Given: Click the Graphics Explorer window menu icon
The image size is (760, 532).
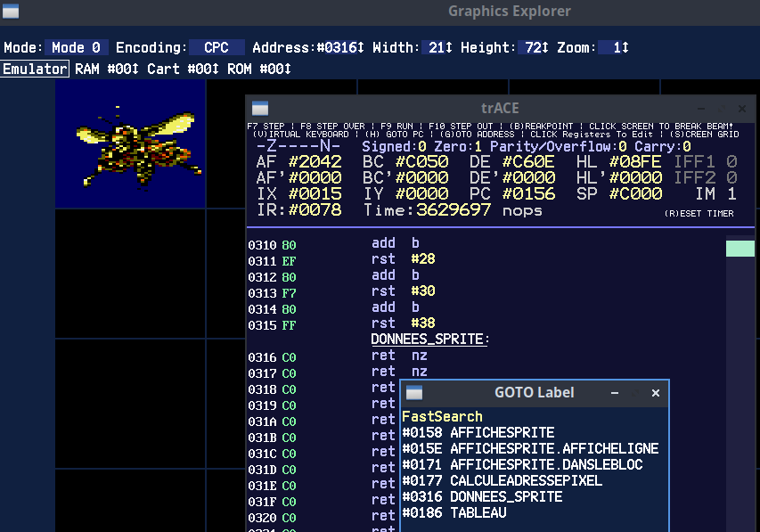Looking at the screenshot, I should (9, 12).
